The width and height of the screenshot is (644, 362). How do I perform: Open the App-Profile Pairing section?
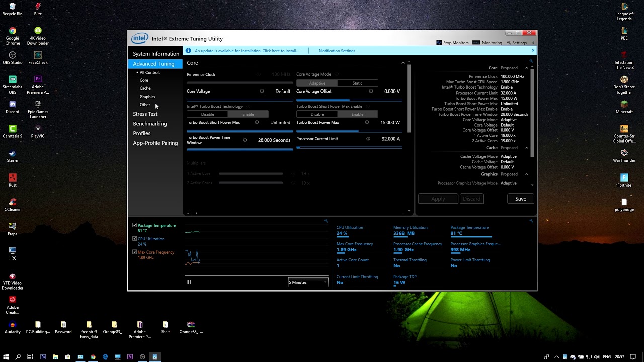[155, 143]
